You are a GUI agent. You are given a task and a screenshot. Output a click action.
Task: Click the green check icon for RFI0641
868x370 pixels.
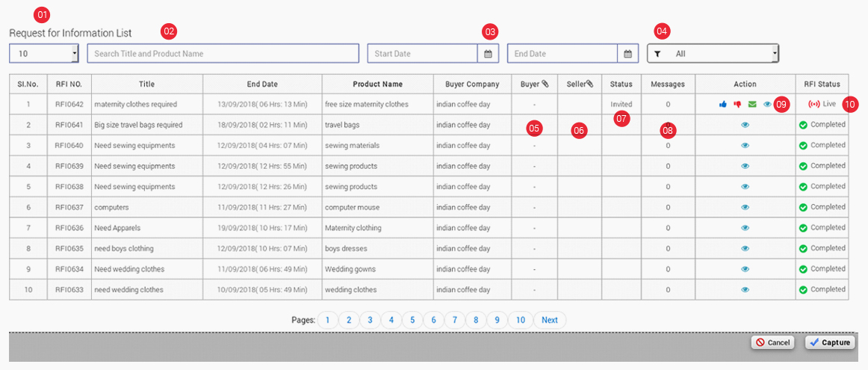click(803, 125)
